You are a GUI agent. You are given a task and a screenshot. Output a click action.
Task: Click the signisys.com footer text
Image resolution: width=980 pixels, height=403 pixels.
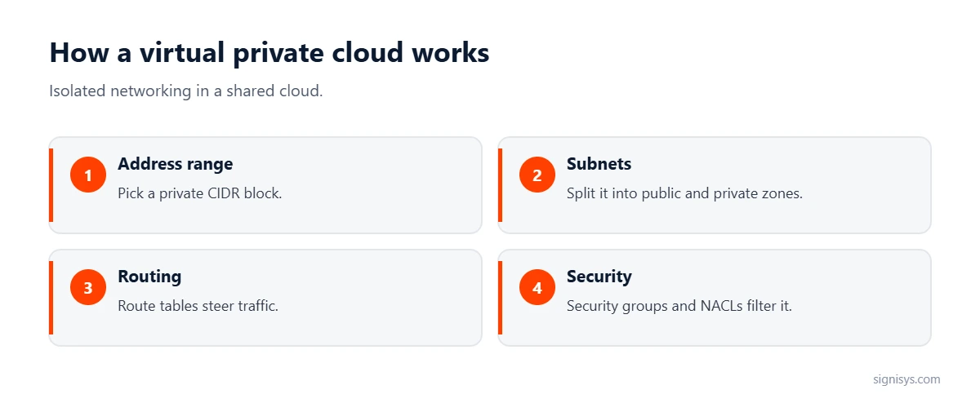click(x=906, y=379)
